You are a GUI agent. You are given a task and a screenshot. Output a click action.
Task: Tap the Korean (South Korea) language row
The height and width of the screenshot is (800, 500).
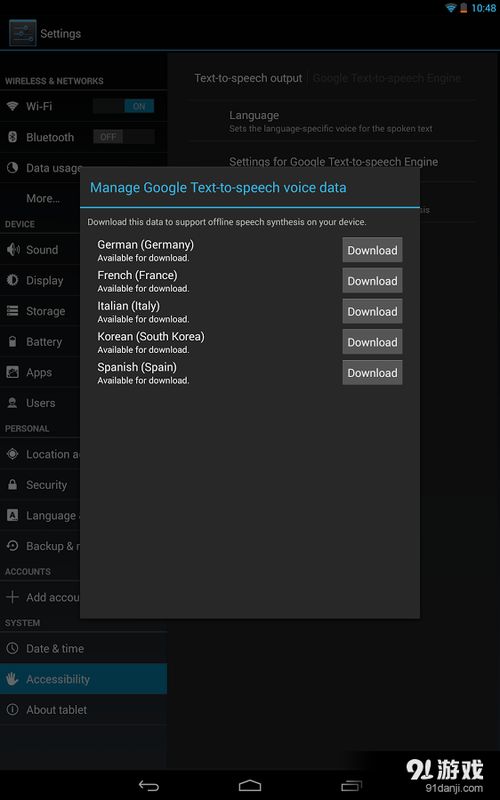point(250,342)
